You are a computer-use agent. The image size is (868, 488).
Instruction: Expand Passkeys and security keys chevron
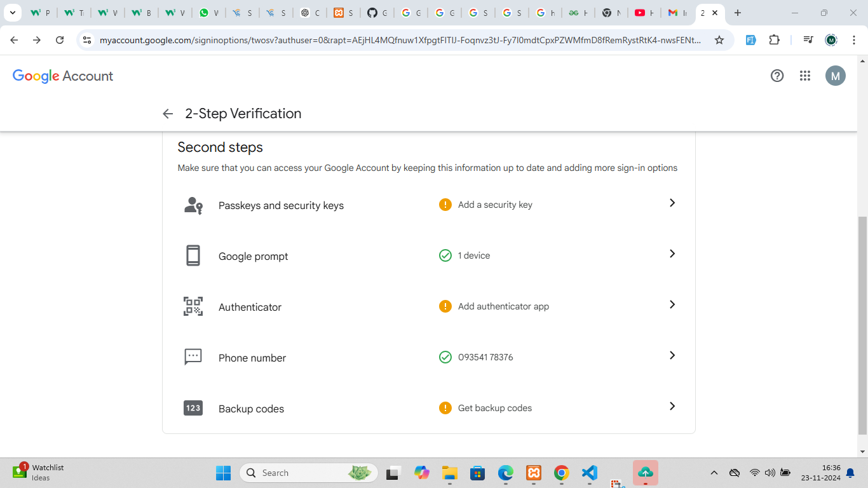click(672, 203)
